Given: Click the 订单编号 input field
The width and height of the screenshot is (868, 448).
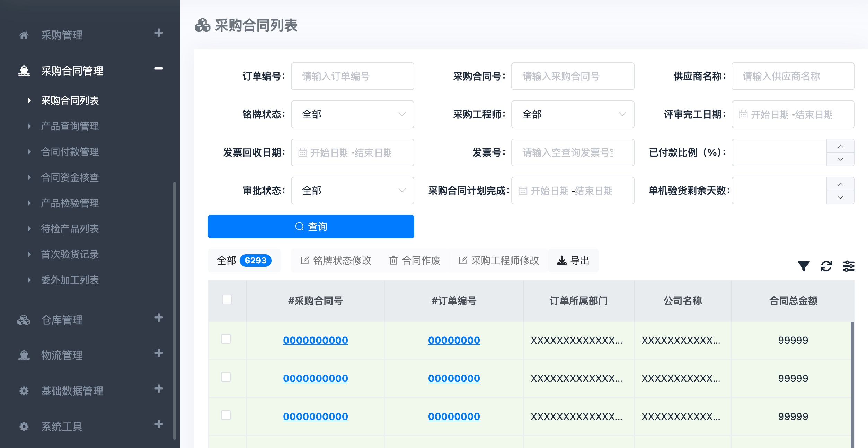Looking at the screenshot, I should coord(352,76).
